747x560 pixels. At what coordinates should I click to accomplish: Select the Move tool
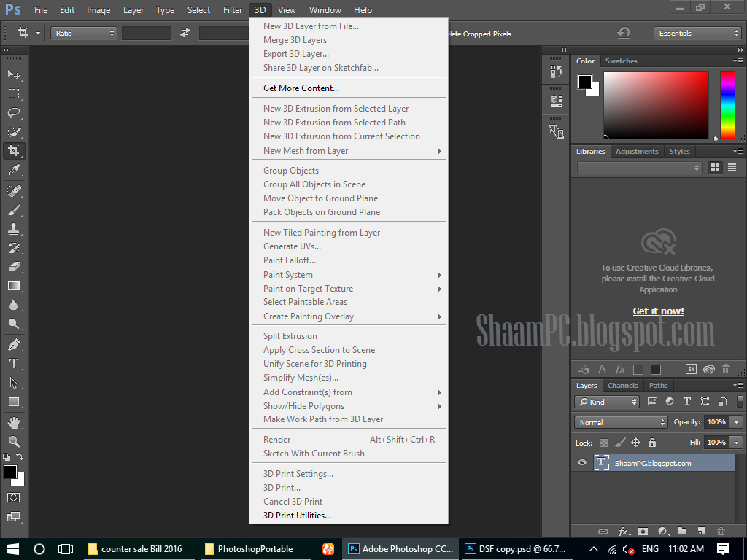(14, 75)
